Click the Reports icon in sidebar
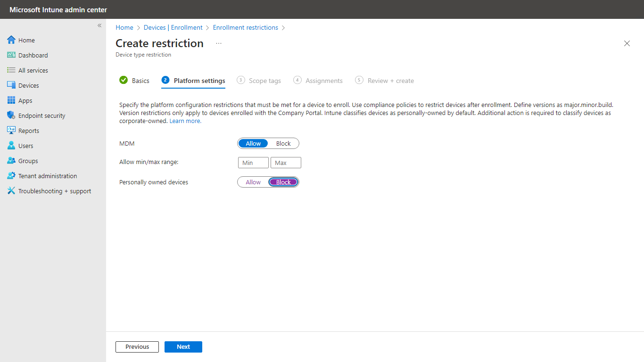This screenshot has height=362, width=644. click(x=11, y=131)
